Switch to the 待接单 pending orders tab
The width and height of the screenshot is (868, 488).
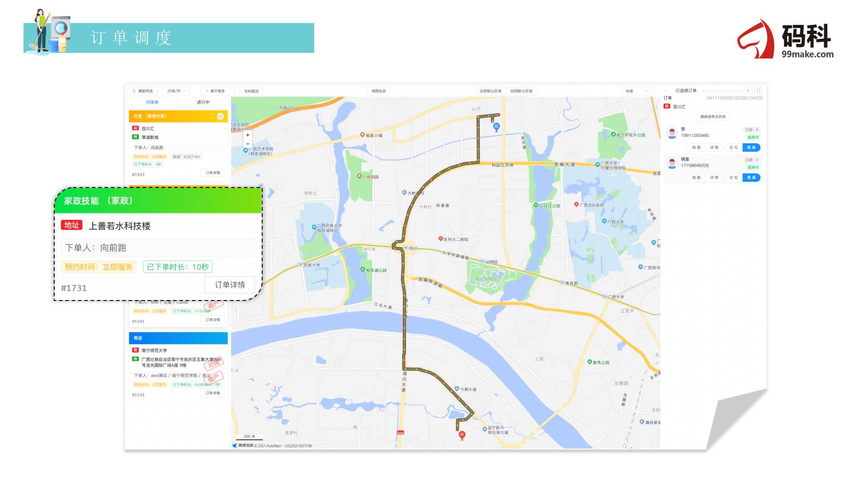pyautogui.click(x=152, y=102)
